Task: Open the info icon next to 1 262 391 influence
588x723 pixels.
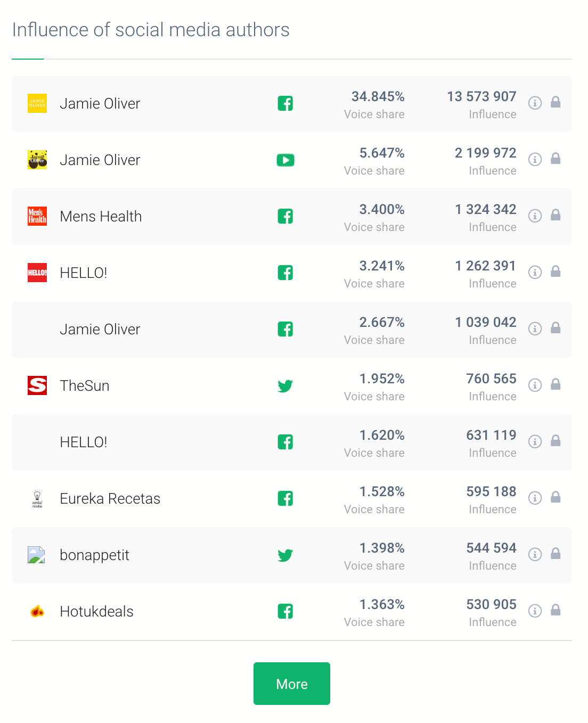Action: coord(535,272)
